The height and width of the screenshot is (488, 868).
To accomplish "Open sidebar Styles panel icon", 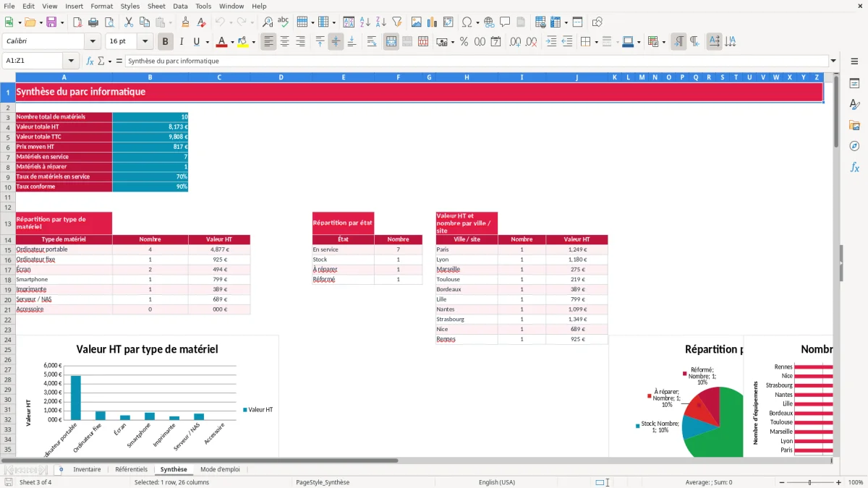I will (854, 104).
